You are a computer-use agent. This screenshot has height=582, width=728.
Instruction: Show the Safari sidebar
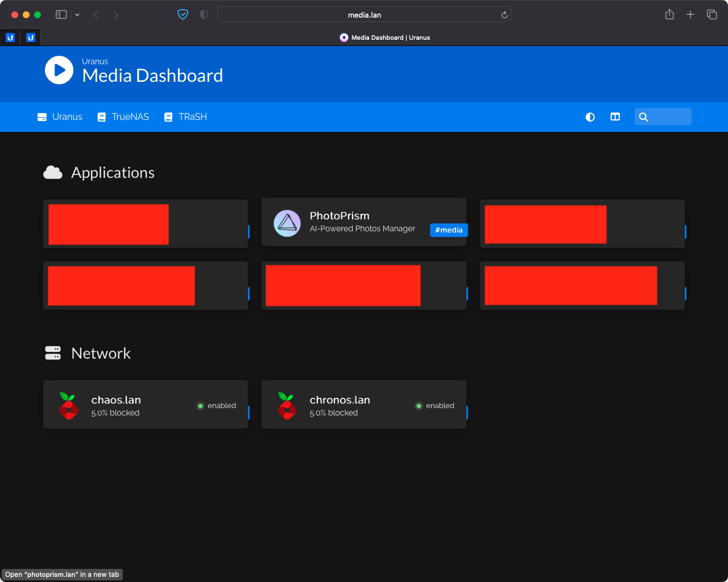61,15
